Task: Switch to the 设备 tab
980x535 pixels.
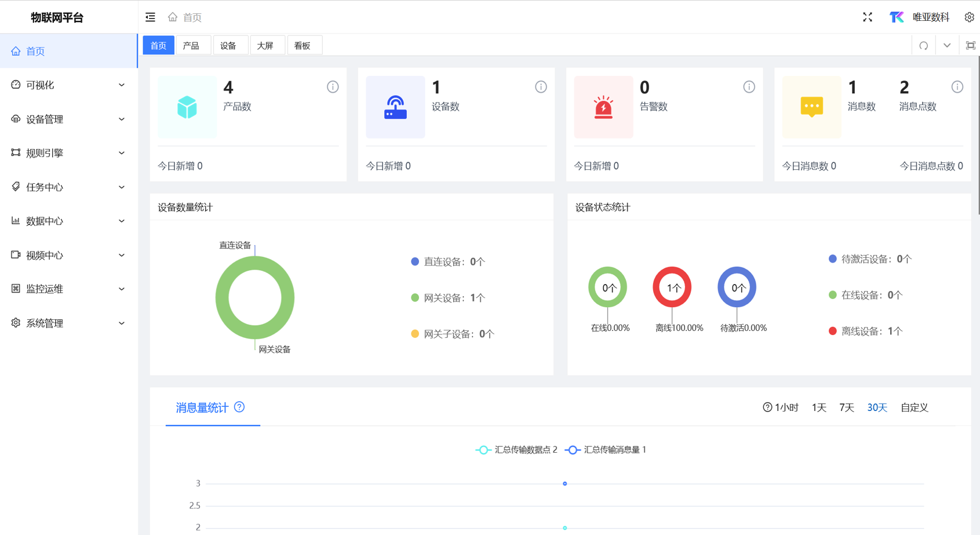Action: pyautogui.click(x=230, y=45)
